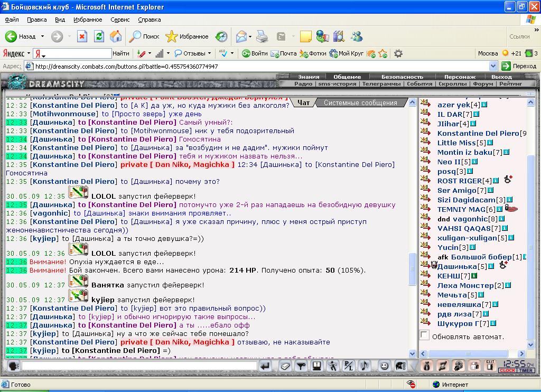Switch to the CLOCK mode toggle
This screenshot has height=392, width=541.
coord(508,371)
